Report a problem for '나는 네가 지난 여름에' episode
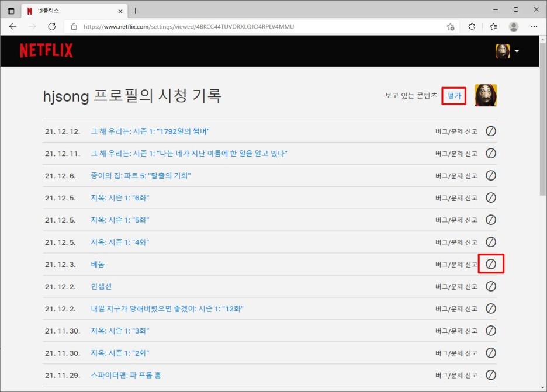Viewport: 547px width, 392px height. (x=456, y=154)
